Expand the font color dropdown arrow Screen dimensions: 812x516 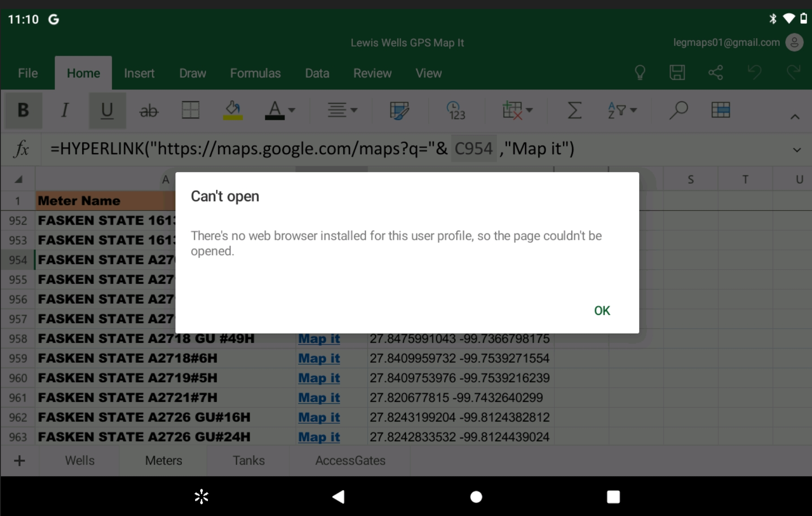coord(292,110)
